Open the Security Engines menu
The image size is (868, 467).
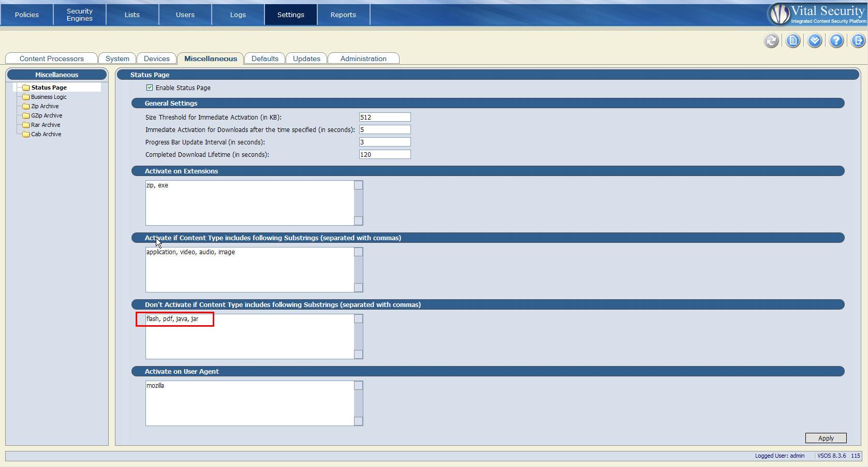click(x=80, y=14)
